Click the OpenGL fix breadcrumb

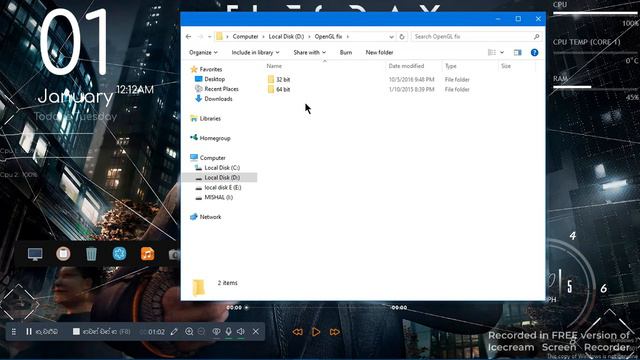click(328, 36)
